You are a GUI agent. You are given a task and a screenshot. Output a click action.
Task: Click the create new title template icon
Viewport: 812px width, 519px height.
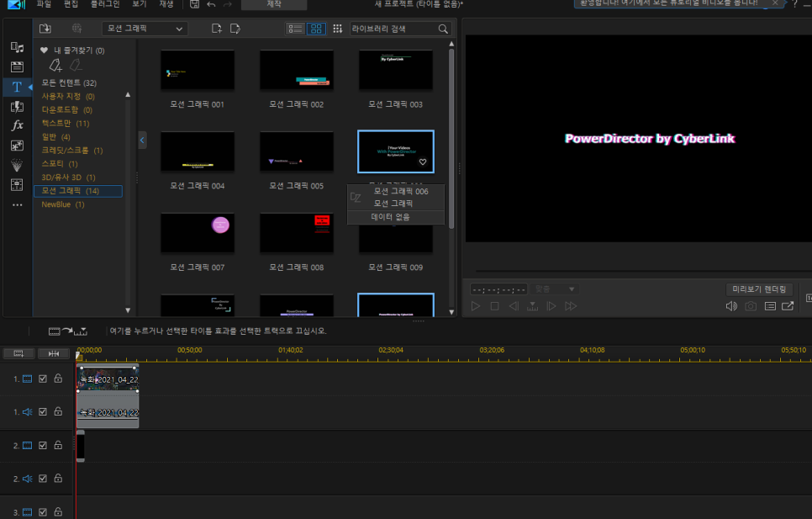click(217, 29)
